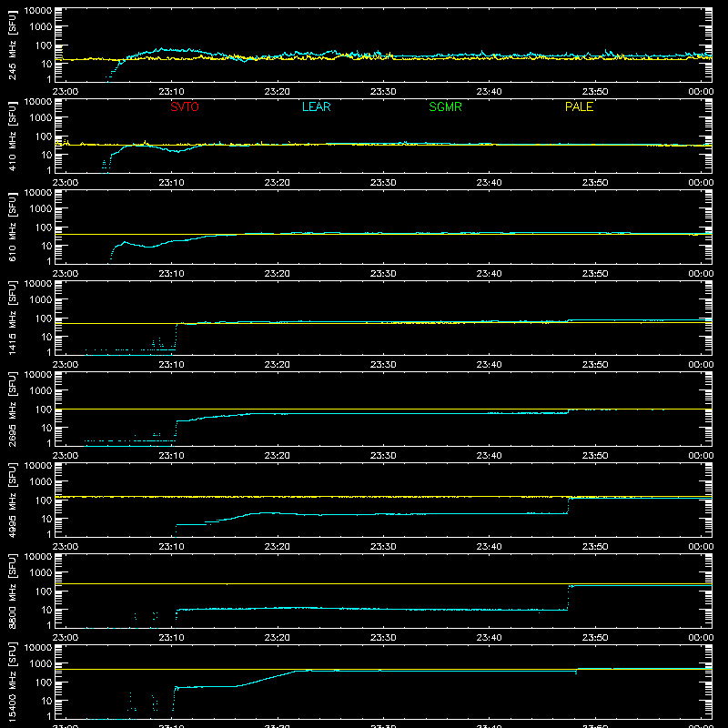Click the 100 tick on the 610 MHz axis

pyautogui.click(x=44, y=227)
